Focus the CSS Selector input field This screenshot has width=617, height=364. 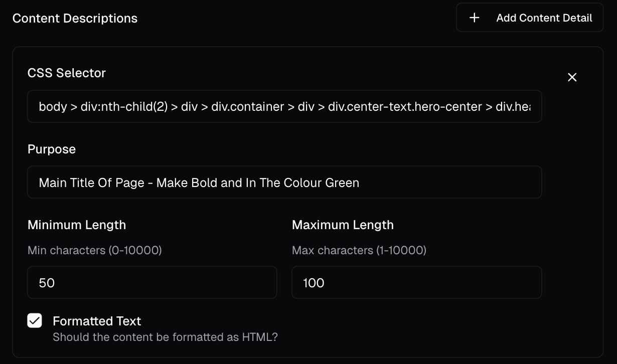point(284,106)
